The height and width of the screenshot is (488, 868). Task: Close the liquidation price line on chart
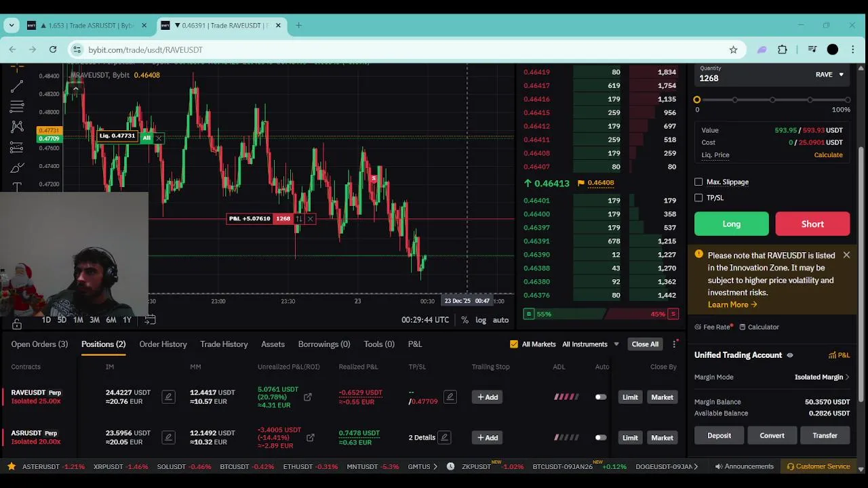pos(159,138)
